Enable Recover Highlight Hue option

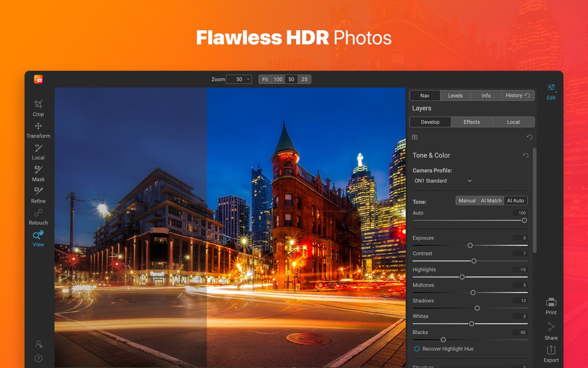click(x=417, y=349)
